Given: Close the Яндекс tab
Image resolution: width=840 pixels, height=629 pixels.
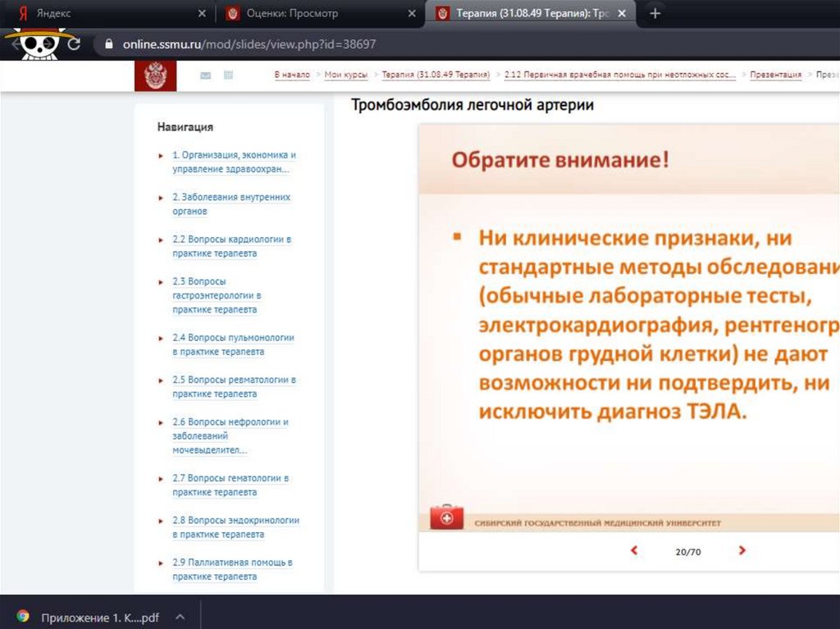Looking at the screenshot, I should pos(203,14).
